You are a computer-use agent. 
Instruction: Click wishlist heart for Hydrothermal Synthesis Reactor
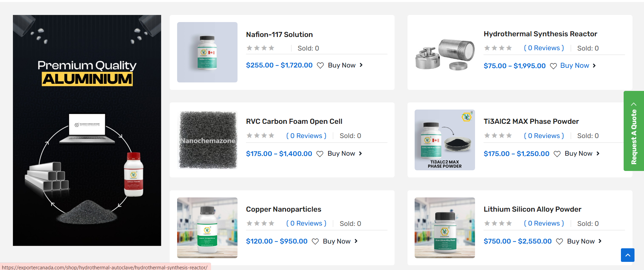pyautogui.click(x=553, y=66)
